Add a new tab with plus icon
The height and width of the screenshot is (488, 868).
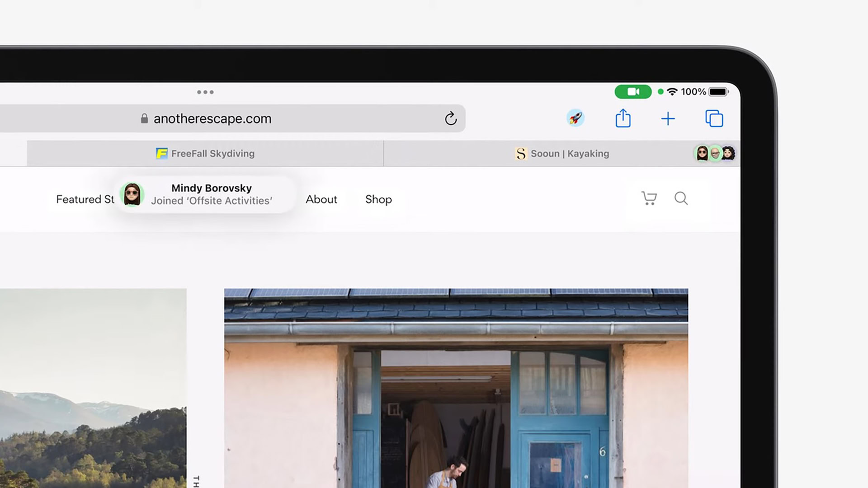[668, 119]
